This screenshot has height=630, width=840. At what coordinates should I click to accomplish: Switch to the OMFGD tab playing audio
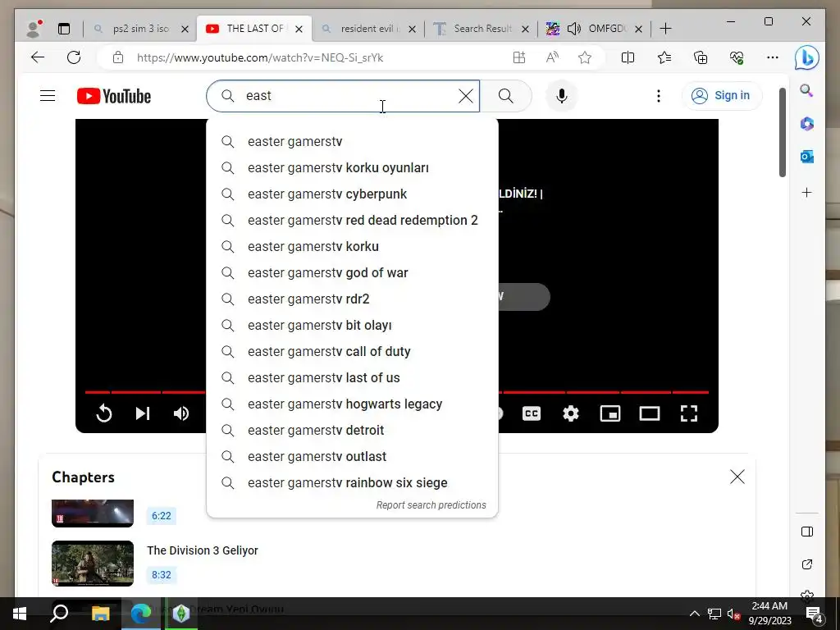coord(594,29)
